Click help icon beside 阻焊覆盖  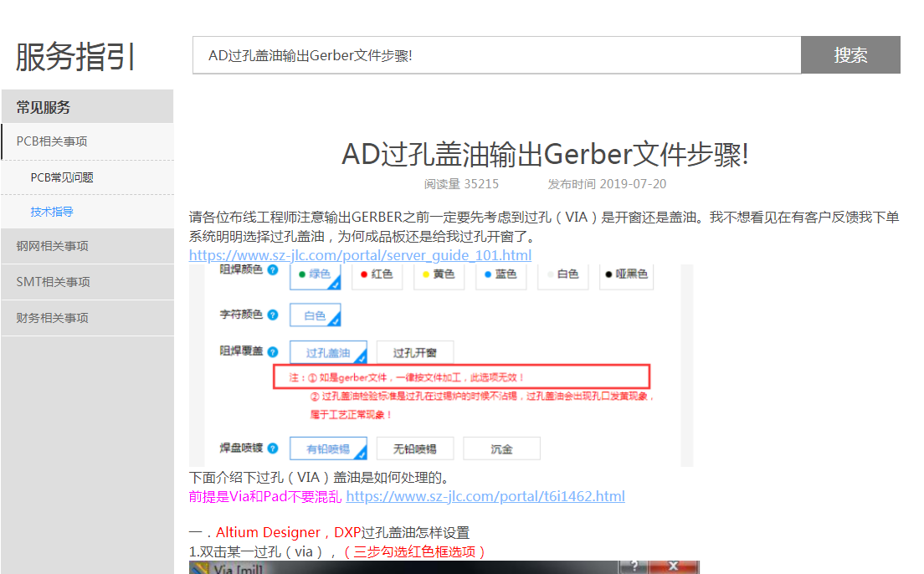pyautogui.click(x=273, y=352)
